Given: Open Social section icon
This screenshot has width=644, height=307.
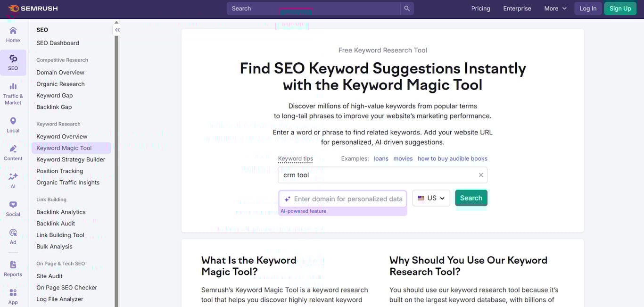Looking at the screenshot, I should pyautogui.click(x=13, y=208).
